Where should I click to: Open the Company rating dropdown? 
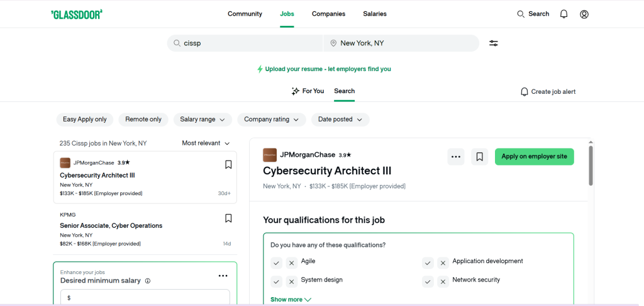[272, 120]
